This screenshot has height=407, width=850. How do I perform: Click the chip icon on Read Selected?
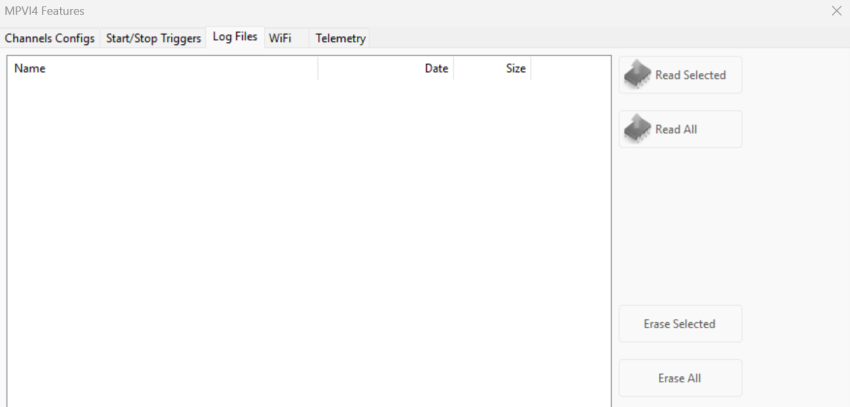point(637,74)
